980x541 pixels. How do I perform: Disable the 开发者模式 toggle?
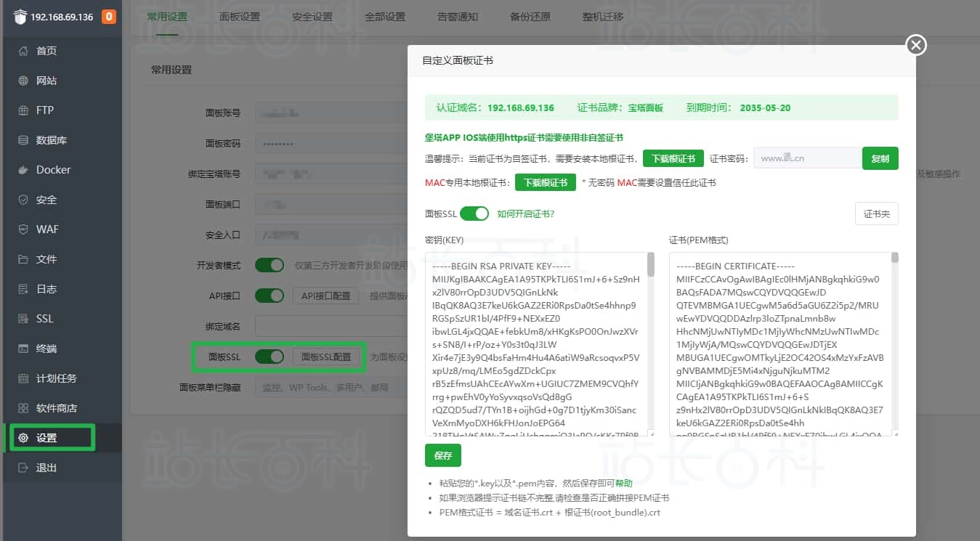point(269,265)
